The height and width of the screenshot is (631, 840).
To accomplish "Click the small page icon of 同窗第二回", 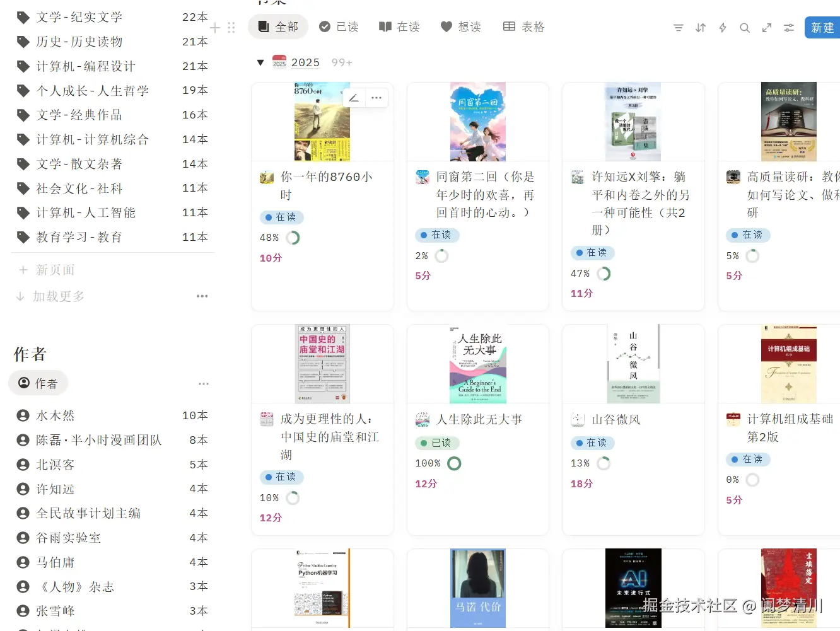I will 423,177.
